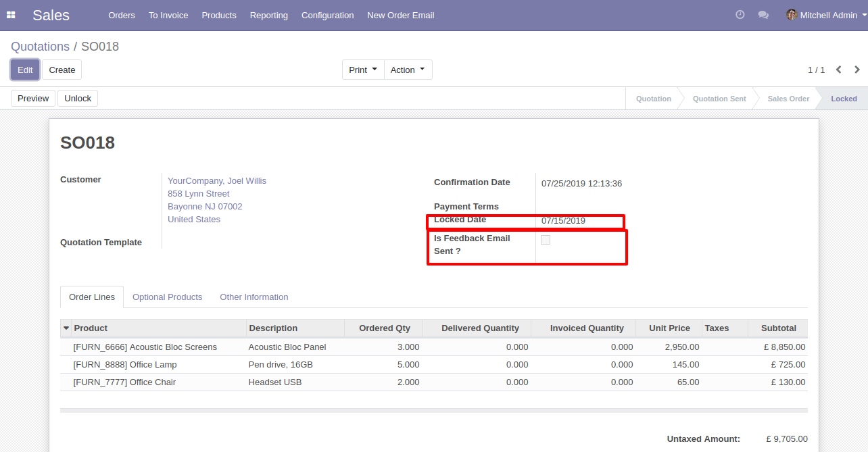Click the Preview button
Viewport: 868px width, 452px height.
click(33, 99)
